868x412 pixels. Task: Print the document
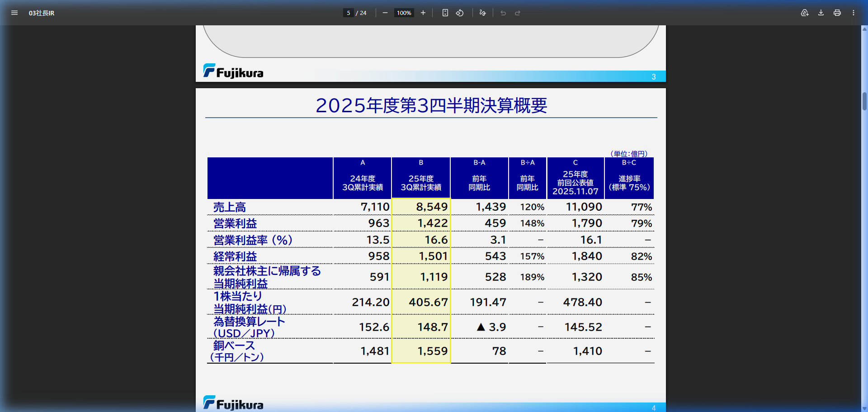pyautogui.click(x=837, y=13)
